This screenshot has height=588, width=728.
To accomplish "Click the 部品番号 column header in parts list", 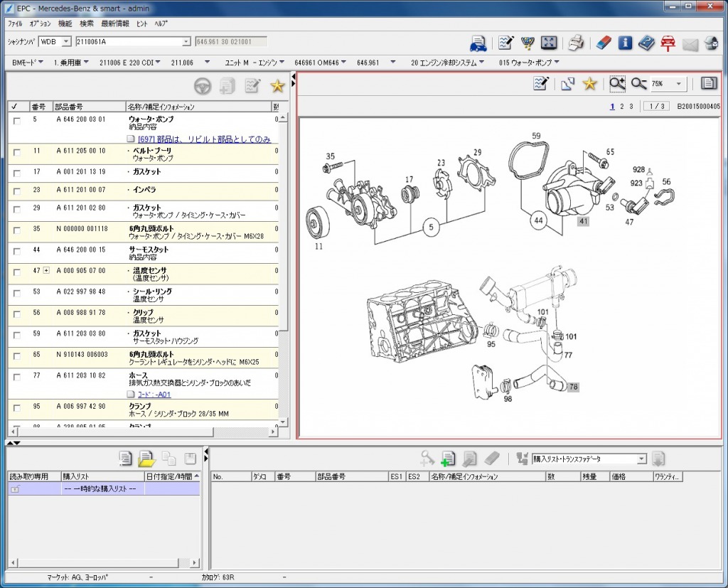I will [x=89, y=107].
